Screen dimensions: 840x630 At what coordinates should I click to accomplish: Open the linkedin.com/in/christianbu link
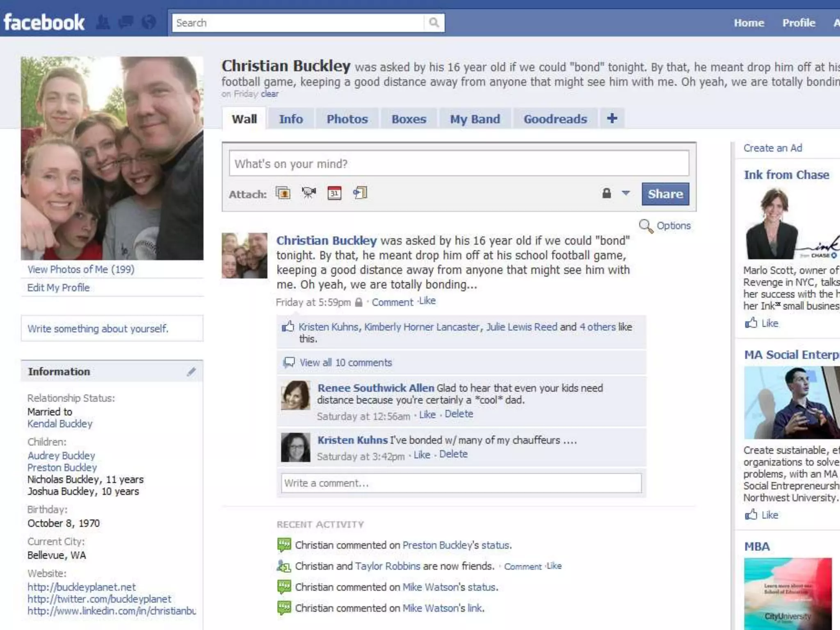coord(112,611)
